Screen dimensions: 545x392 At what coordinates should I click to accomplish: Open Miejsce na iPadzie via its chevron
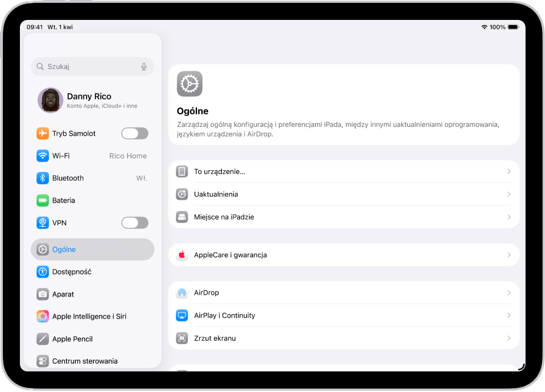pos(509,217)
